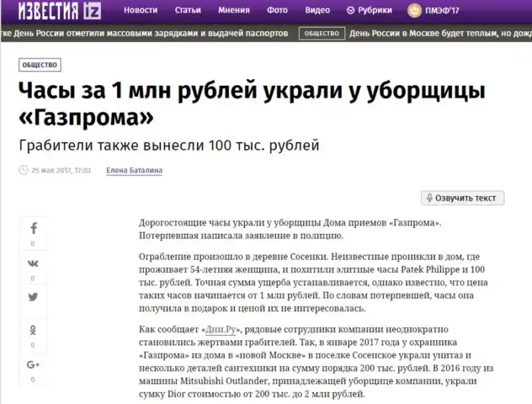Share the article on Google+
The height and width of the screenshot is (404, 532).
[33, 365]
